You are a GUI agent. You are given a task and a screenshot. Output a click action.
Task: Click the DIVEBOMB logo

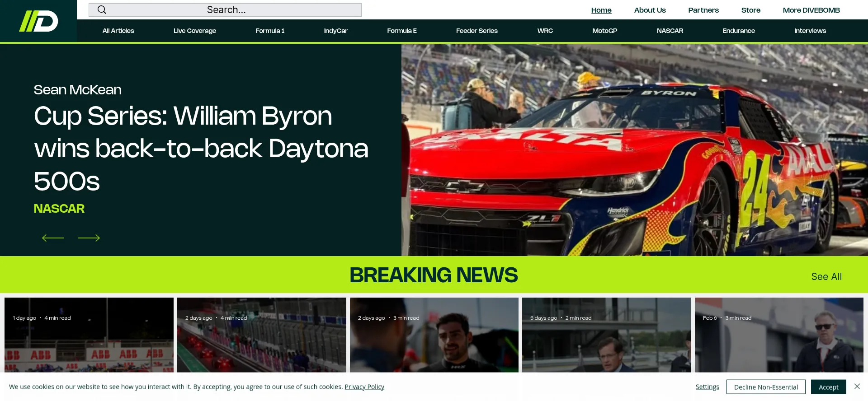coord(38,21)
